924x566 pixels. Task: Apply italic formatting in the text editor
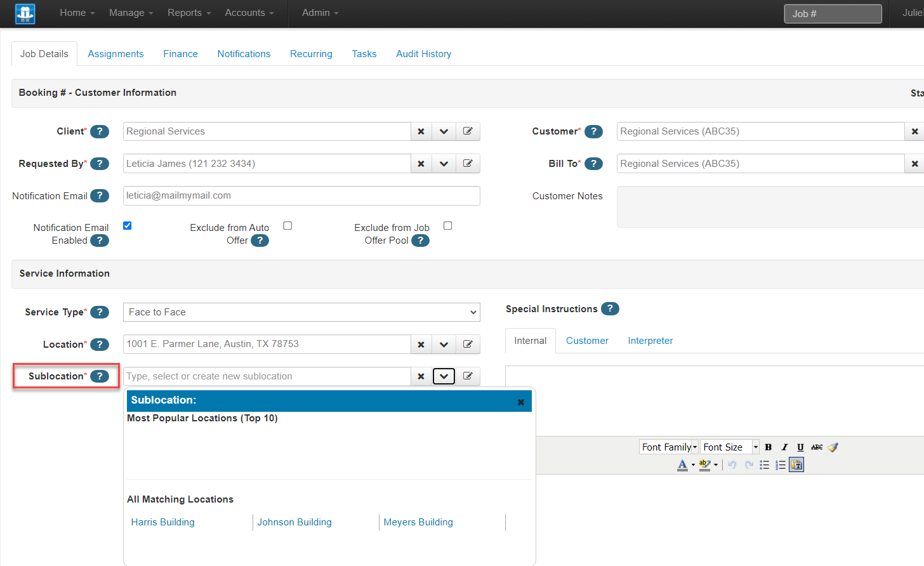(x=784, y=447)
